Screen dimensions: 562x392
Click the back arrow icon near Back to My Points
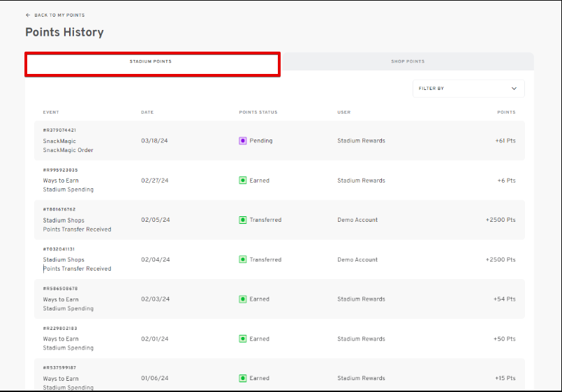point(28,15)
